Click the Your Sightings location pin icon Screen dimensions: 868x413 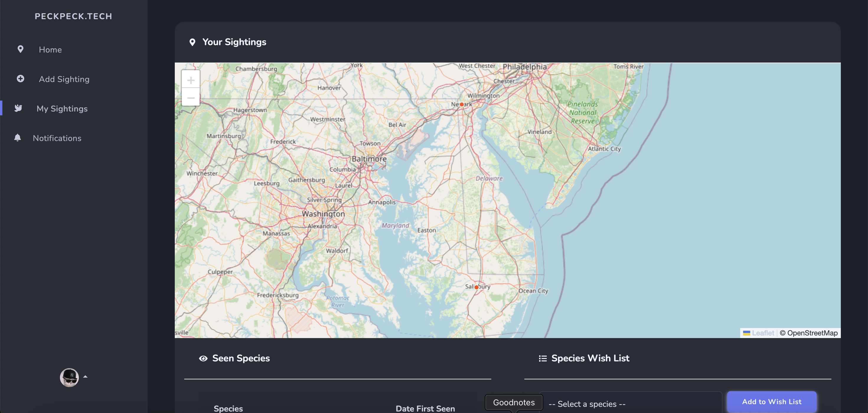pos(192,42)
